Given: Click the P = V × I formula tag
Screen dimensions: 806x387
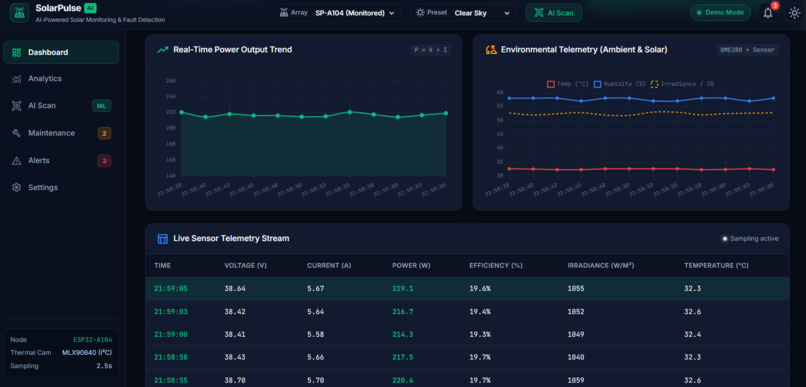Looking at the screenshot, I should [x=431, y=50].
